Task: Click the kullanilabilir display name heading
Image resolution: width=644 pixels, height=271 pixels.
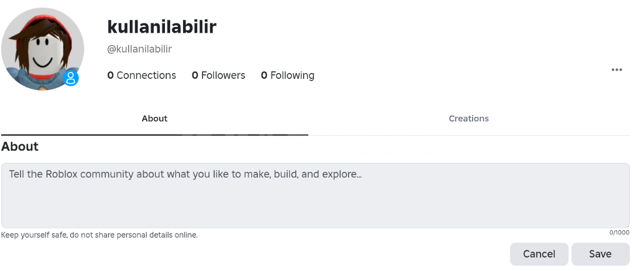Action: pos(162,27)
